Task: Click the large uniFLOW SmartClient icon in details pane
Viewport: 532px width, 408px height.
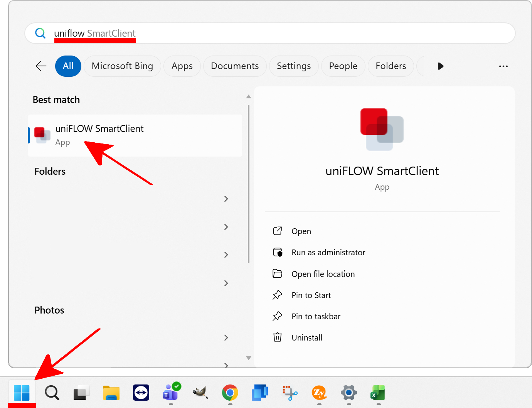Action: point(382,129)
